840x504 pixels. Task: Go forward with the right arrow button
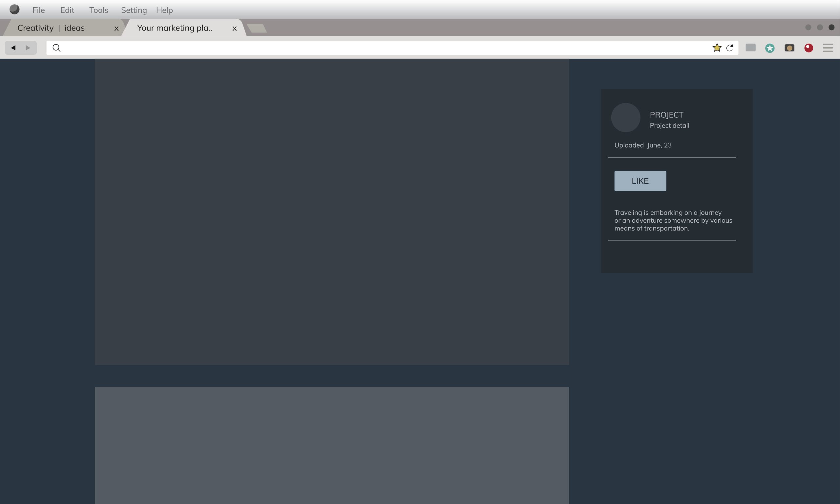[28, 48]
